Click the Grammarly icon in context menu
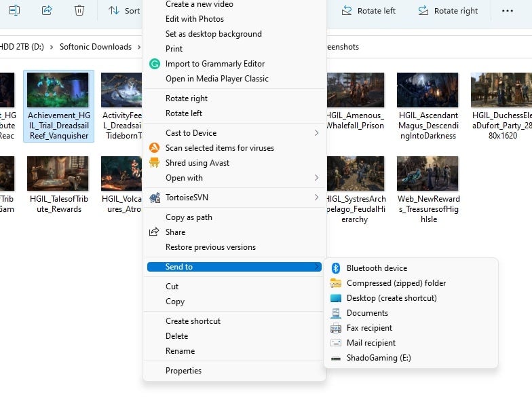532x402 pixels. pos(154,64)
